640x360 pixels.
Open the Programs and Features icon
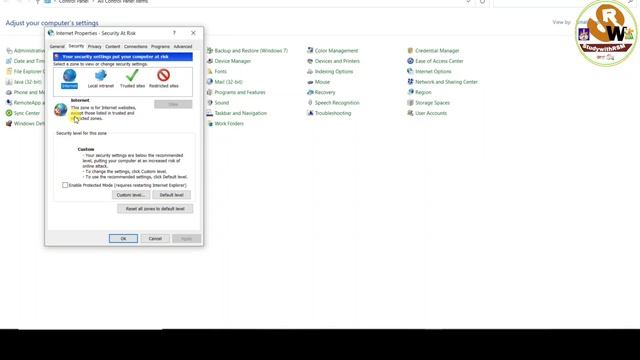pos(209,92)
